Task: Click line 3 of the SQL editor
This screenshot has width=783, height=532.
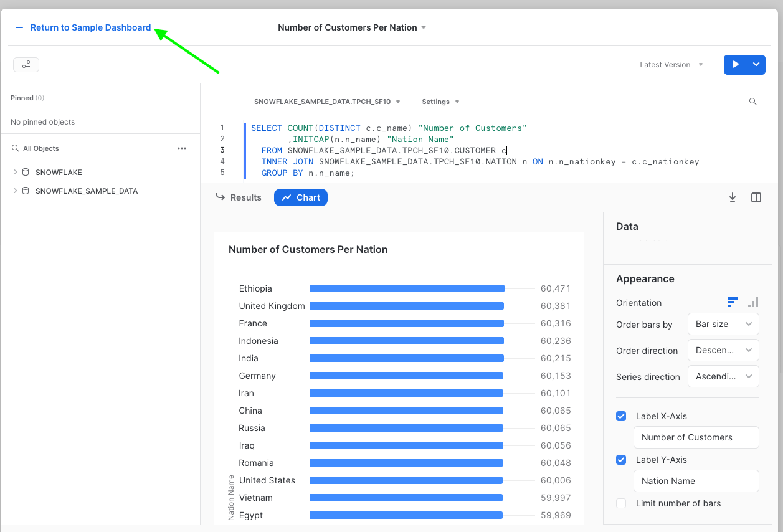Action: click(x=384, y=150)
